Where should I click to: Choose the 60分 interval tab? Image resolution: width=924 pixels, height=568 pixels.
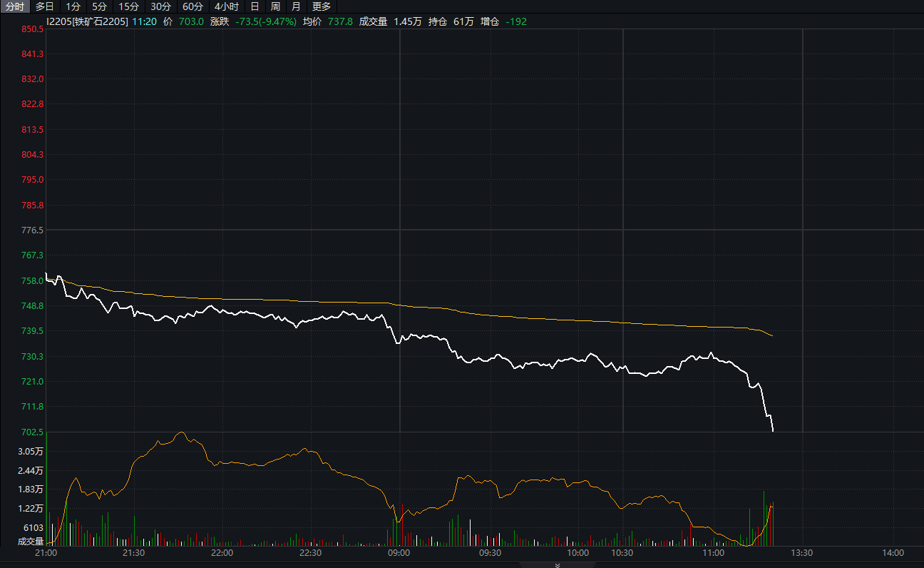(193, 6)
